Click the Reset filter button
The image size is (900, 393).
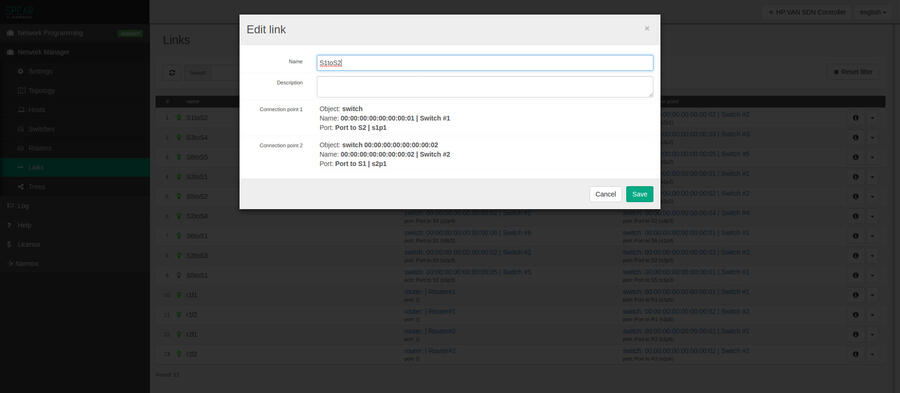pyautogui.click(x=853, y=72)
